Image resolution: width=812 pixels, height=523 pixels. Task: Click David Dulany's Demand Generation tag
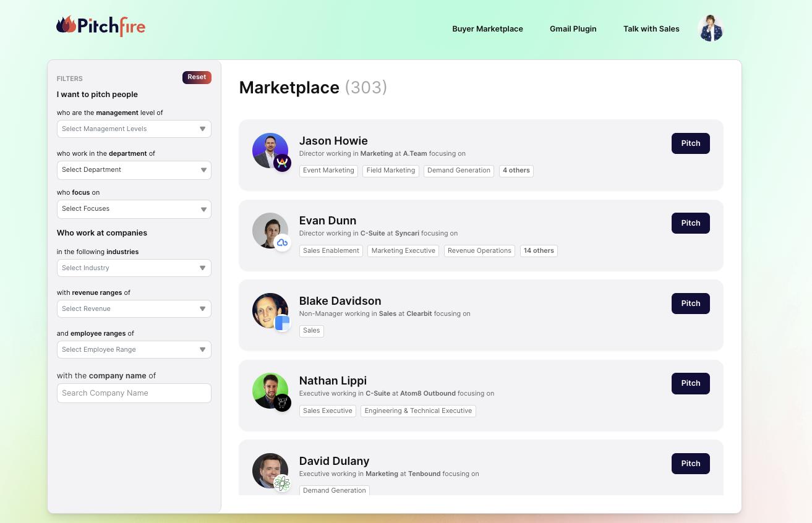pyautogui.click(x=335, y=490)
